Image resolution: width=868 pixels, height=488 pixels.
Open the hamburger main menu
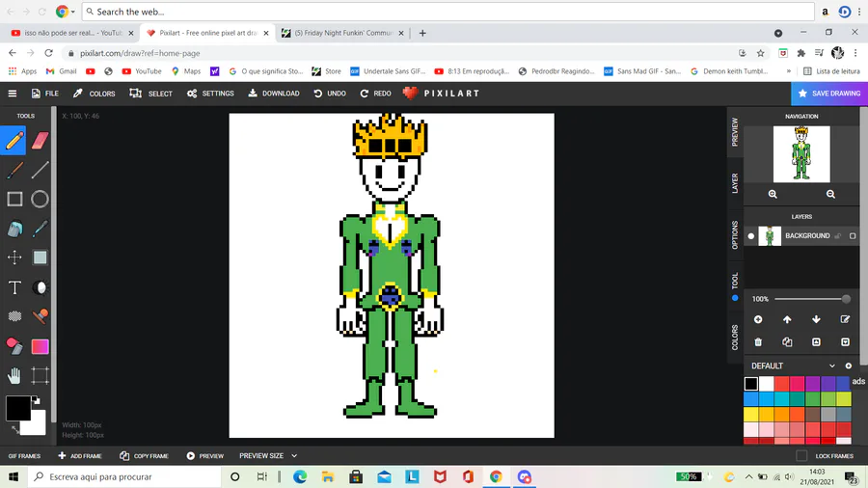[13, 94]
